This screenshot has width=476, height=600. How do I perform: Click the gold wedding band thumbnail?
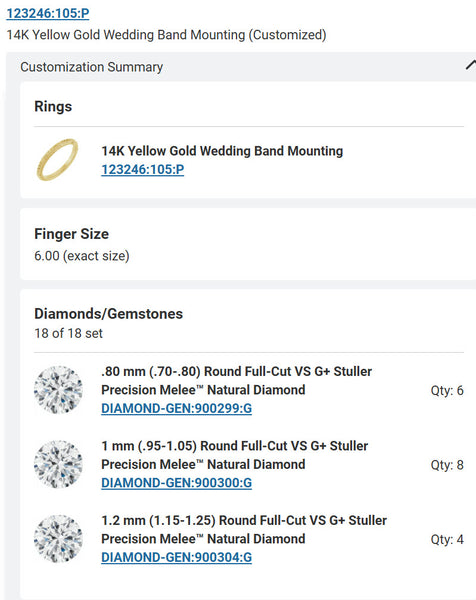pyautogui.click(x=57, y=160)
